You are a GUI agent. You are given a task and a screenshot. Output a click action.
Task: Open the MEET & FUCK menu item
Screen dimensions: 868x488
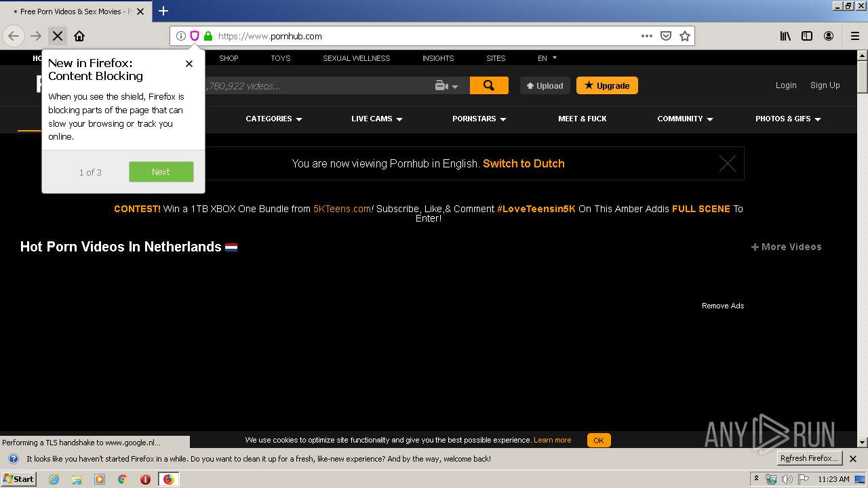(583, 119)
